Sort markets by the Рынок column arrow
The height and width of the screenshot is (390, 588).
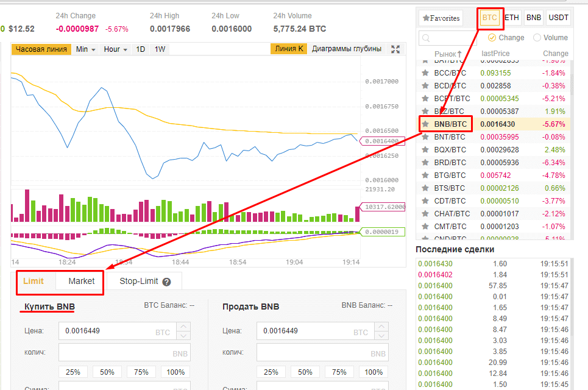click(459, 54)
